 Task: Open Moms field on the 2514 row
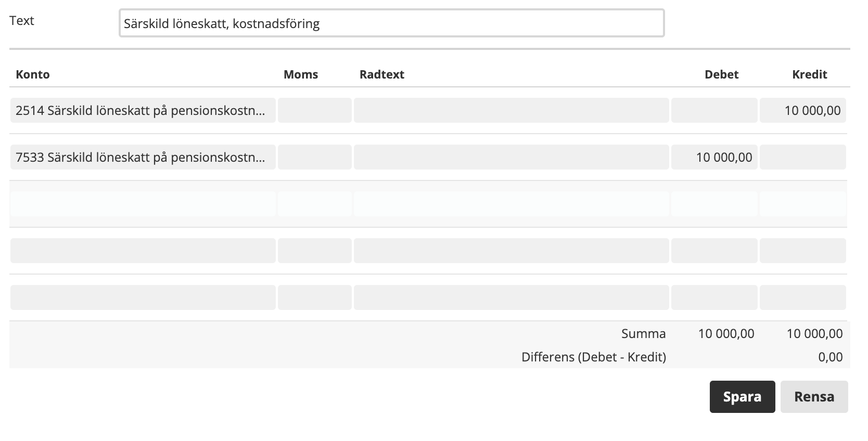click(x=315, y=110)
